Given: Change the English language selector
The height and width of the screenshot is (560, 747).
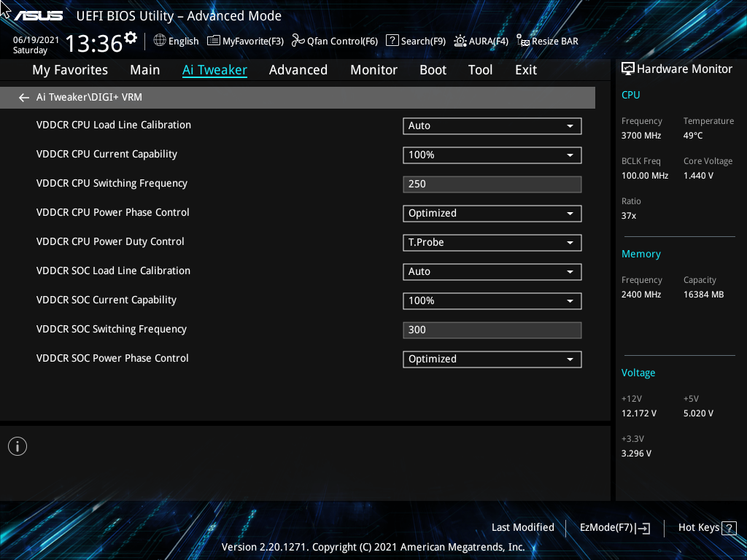Looking at the screenshot, I should (176, 41).
